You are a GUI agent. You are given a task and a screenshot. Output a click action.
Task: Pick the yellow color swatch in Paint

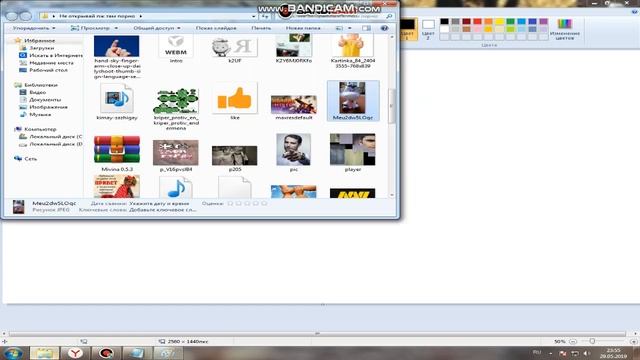pos(500,21)
